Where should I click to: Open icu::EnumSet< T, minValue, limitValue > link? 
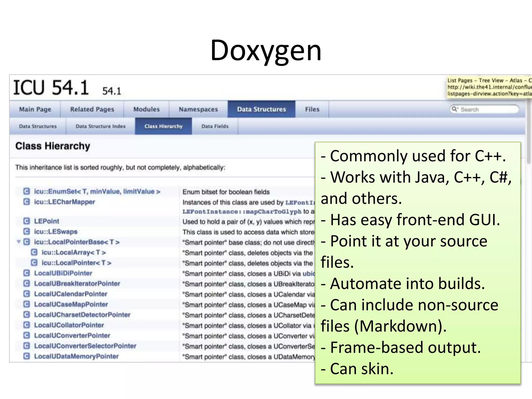tap(97, 191)
